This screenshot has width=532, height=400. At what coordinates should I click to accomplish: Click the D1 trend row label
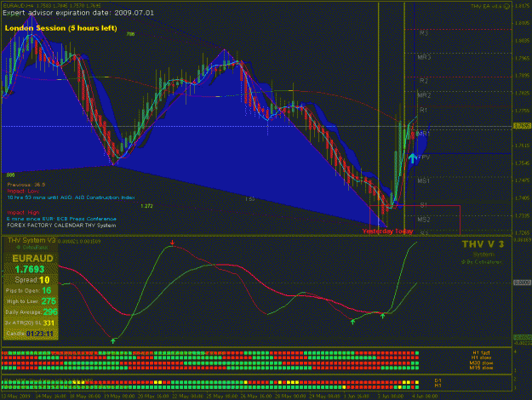[438, 380]
